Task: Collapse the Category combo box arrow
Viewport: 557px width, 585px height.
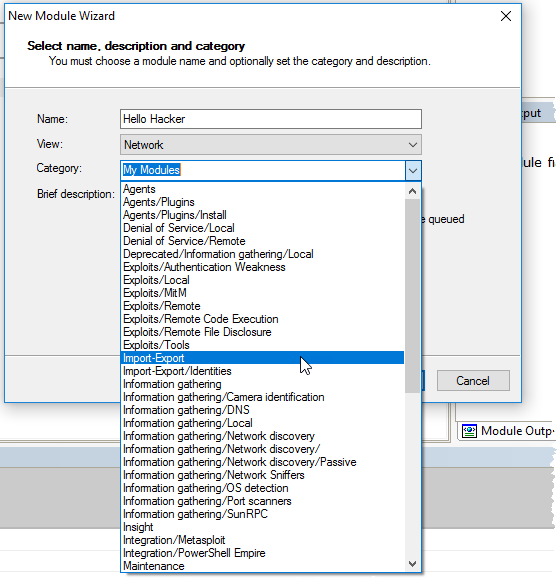Action: tap(413, 171)
